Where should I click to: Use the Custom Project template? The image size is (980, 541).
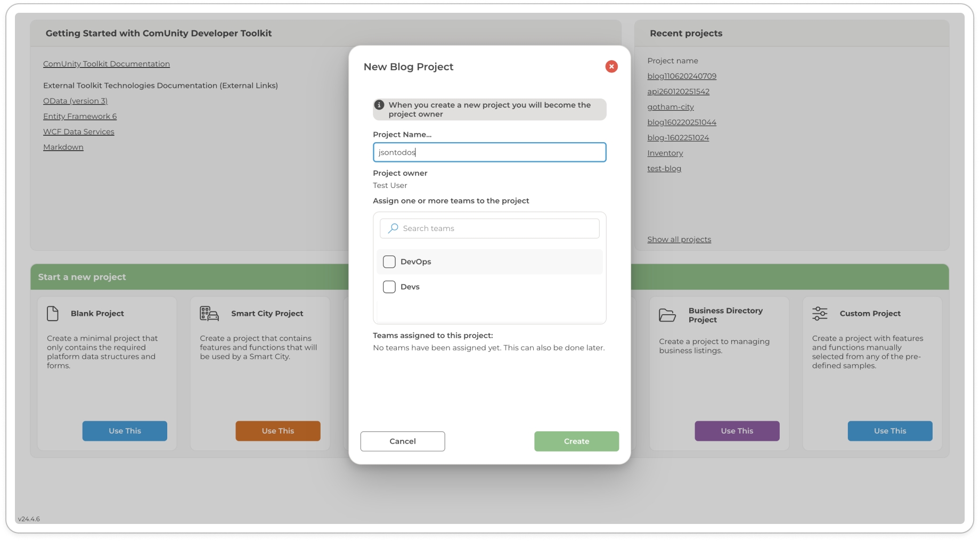889,431
